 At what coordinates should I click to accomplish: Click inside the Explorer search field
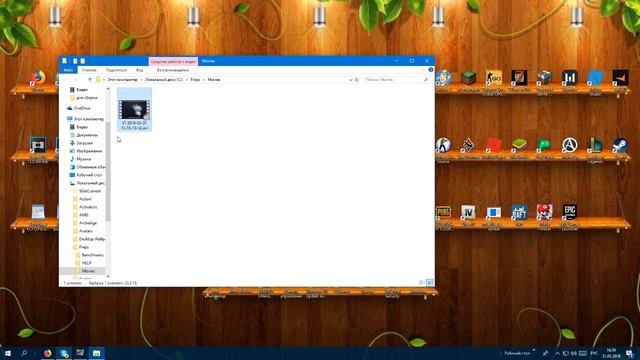396,80
